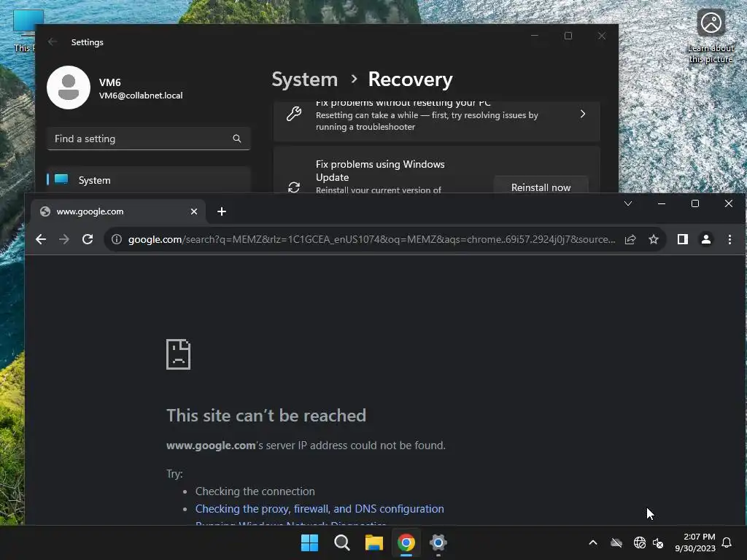The image size is (747, 560).
Task: Open a new Chrome tab
Action: tap(222, 211)
